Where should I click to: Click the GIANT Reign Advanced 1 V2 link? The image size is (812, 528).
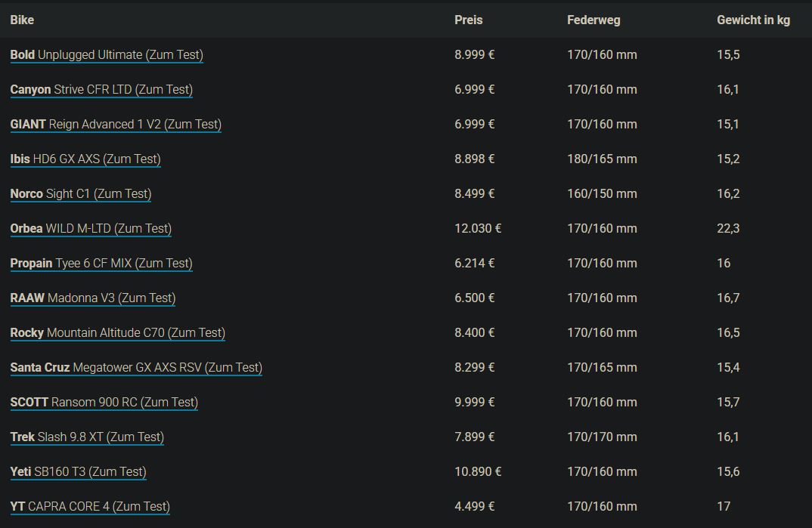coord(116,125)
